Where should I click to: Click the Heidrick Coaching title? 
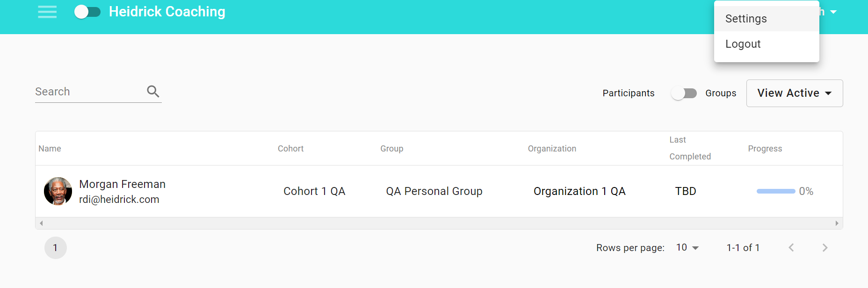pyautogui.click(x=167, y=12)
